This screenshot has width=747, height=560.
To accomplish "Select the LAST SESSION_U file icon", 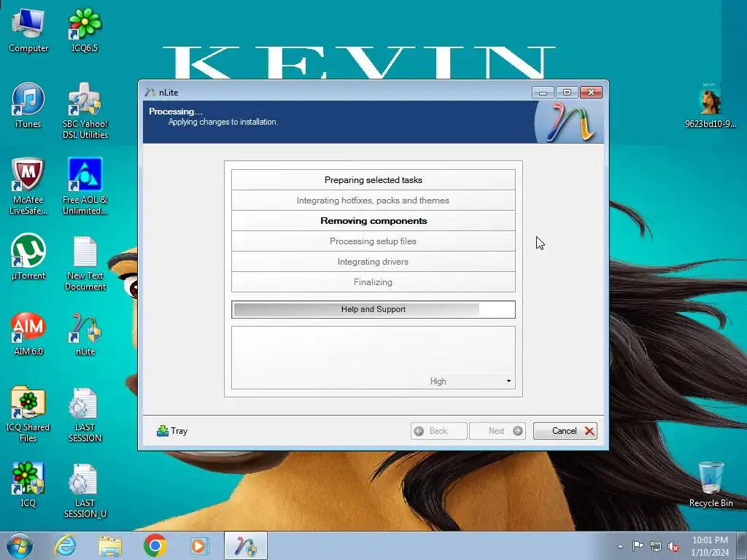I will (x=85, y=491).
